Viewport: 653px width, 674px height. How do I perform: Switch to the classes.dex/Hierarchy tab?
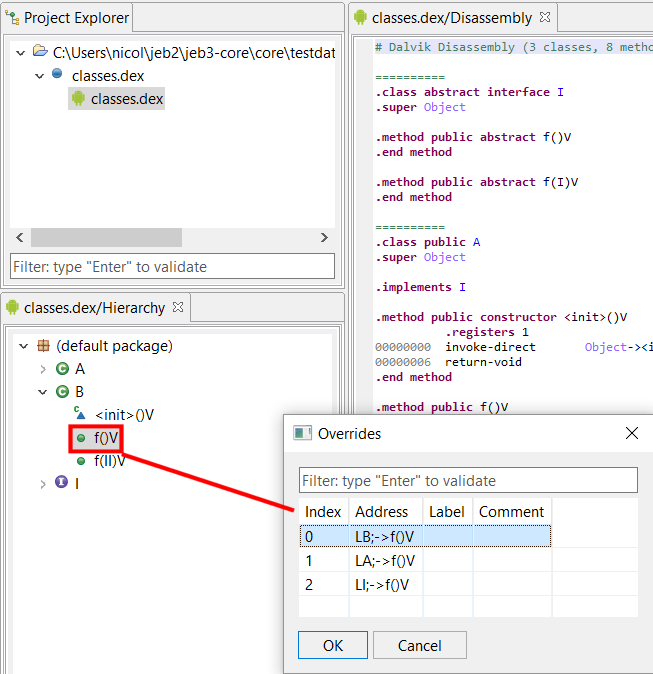pyautogui.click(x=95, y=308)
